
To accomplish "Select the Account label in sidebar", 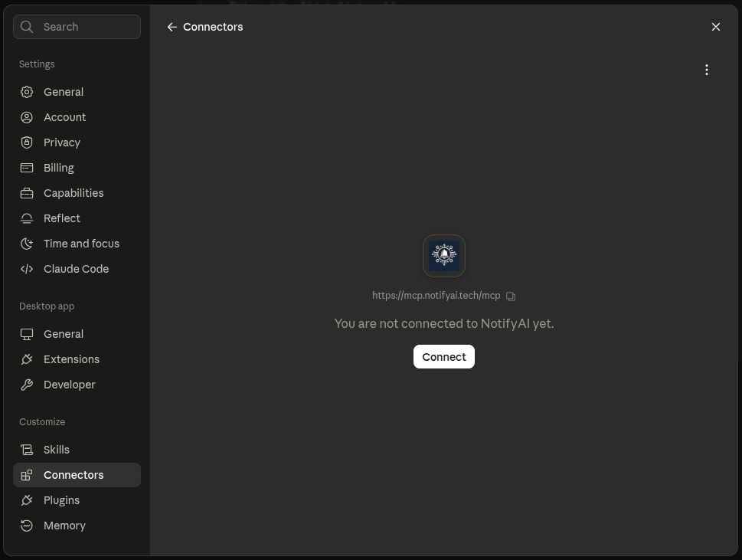I will click(65, 117).
